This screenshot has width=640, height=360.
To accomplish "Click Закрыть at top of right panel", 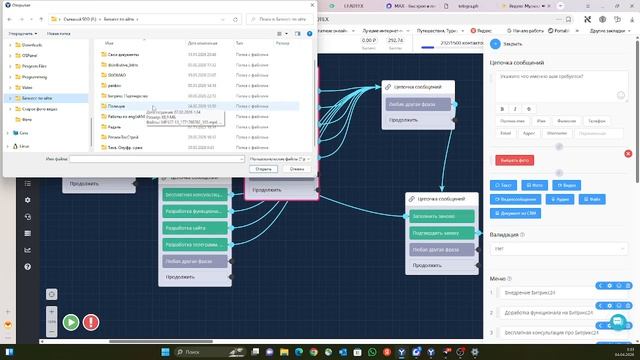I will 512,44.
